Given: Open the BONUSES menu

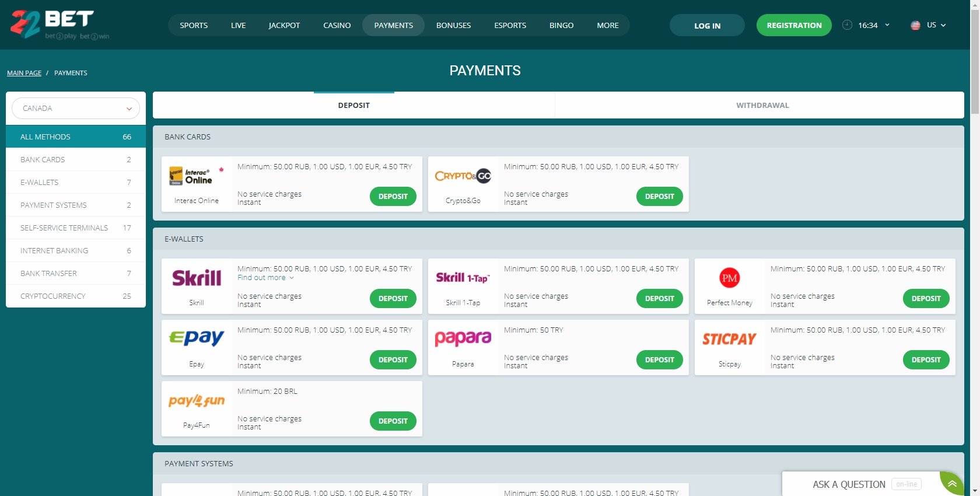Looking at the screenshot, I should (x=453, y=25).
